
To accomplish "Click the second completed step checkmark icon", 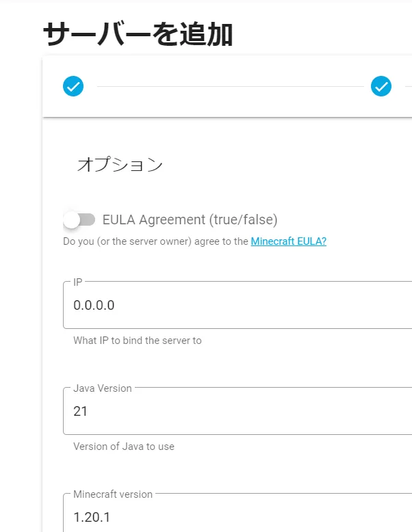I will point(381,86).
